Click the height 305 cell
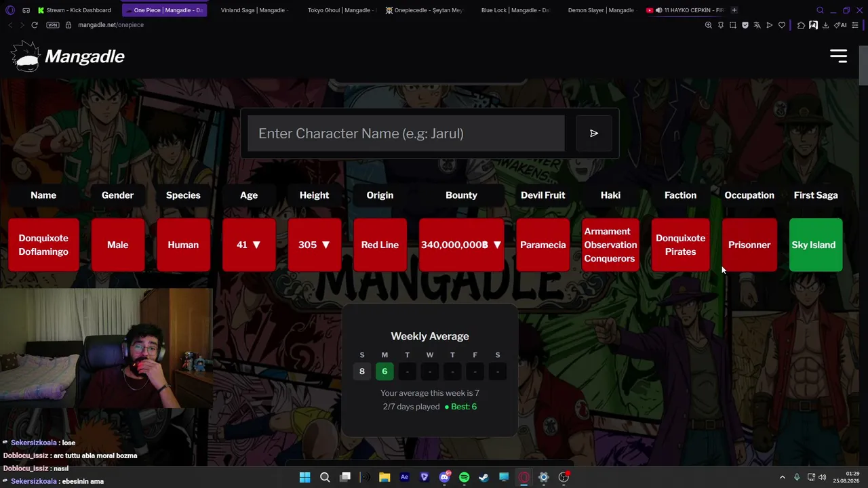 click(314, 245)
